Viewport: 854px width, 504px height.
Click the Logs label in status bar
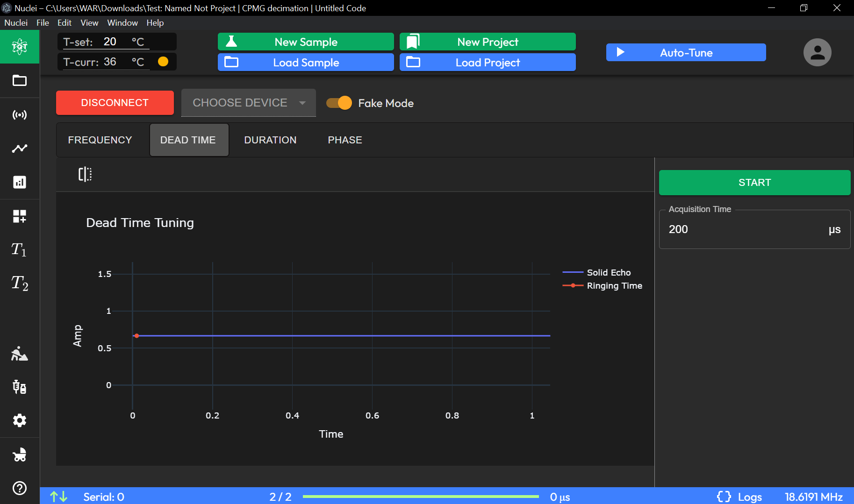[x=750, y=497]
